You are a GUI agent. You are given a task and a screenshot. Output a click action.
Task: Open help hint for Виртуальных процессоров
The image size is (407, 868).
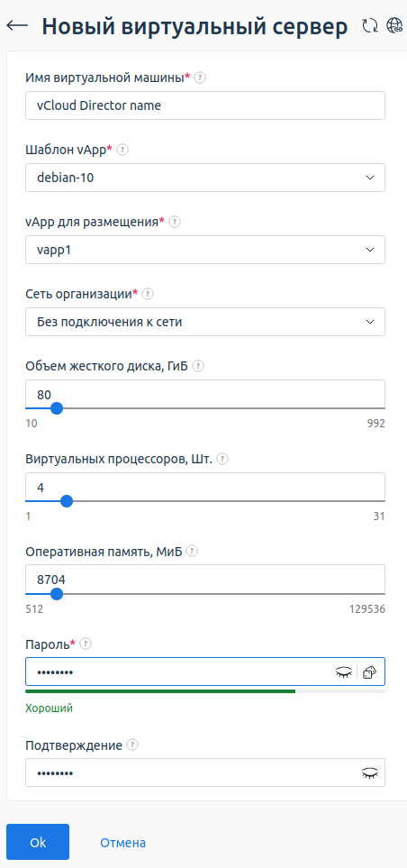(222, 459)
